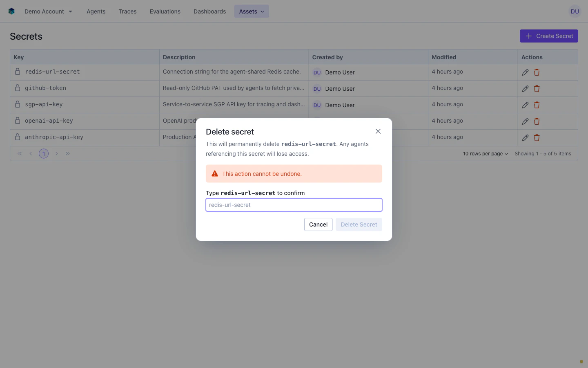Click the lock icon beside redis-url-secret
This screenshot has height=368, width=588.
coord(18,72)
